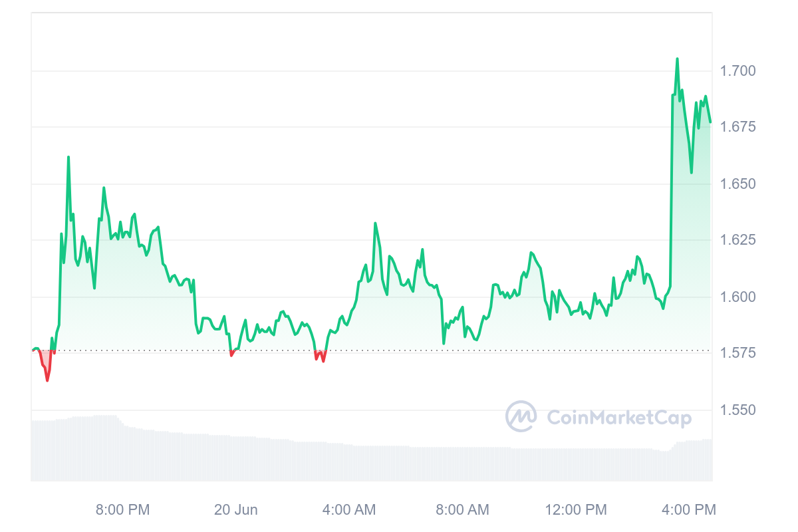
Task: Click the CoinMarketCap logo icon
Action: pyautogui.click(x=521, y=416)
